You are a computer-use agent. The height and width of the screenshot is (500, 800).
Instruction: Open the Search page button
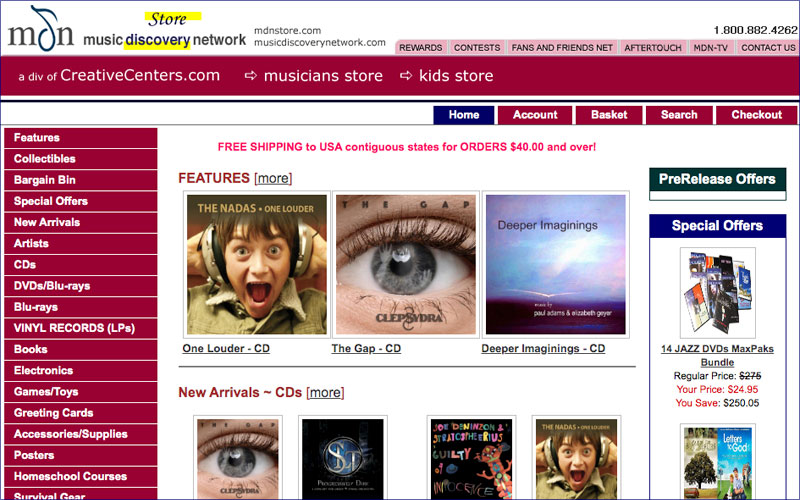679,115
